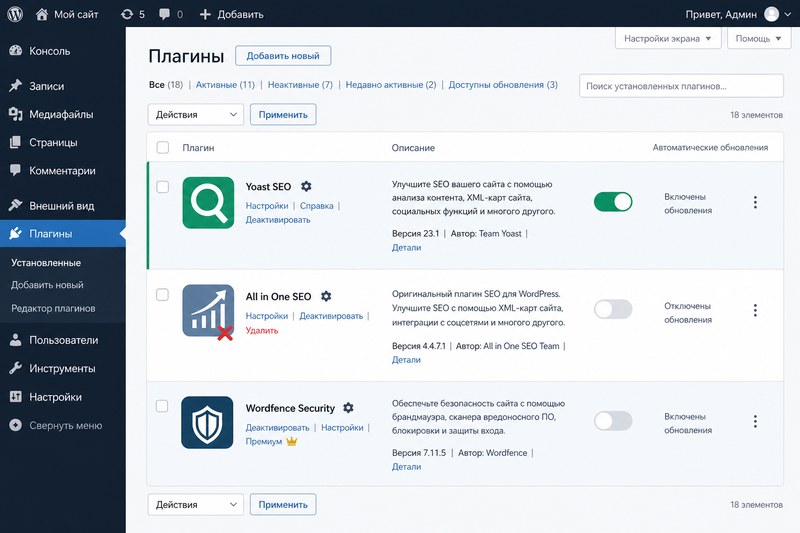
Task: Turn on All in One SEO auto-updates toggle
Action: click(613, 309)
